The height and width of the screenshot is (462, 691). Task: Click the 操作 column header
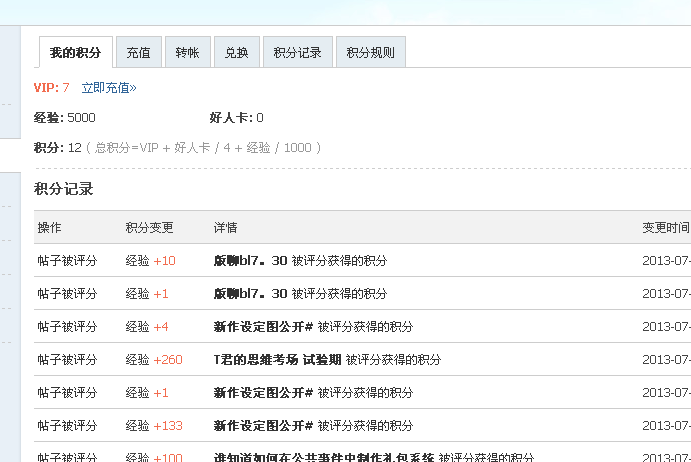coord(49,227)
